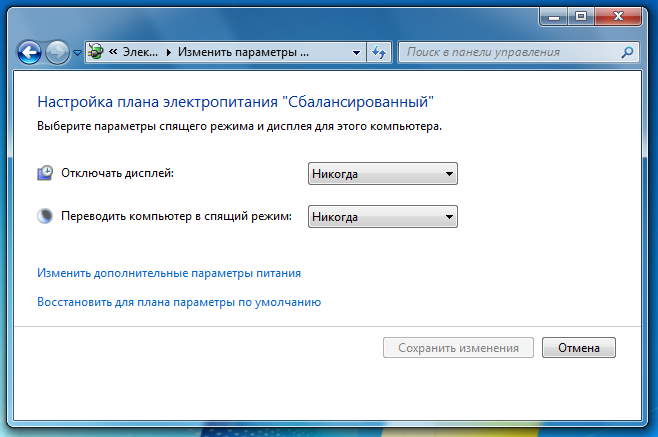This screenshot has height=437, width=658.
Task: Click the "Сохранить изменения" button
Action: pos(458,348)
